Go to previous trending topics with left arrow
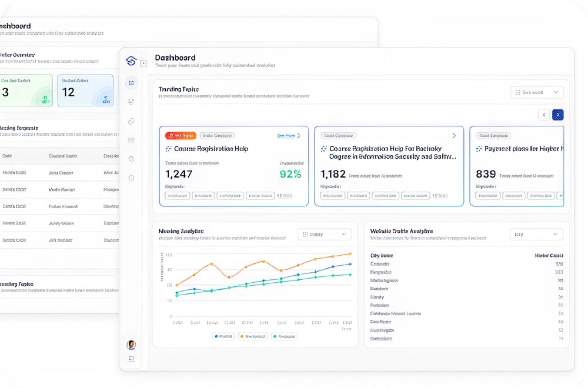 point(544,115)
